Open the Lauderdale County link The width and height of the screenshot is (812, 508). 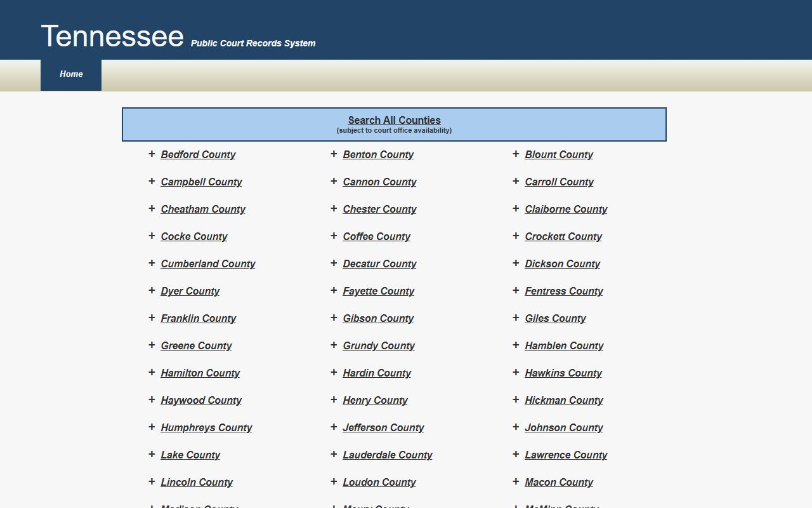click(387, 455)
